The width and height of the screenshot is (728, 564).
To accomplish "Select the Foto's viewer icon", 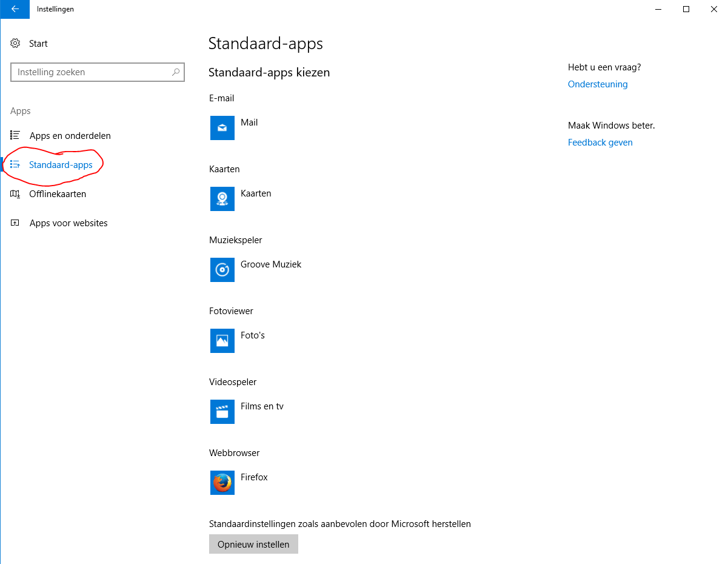I will [222, 341].
